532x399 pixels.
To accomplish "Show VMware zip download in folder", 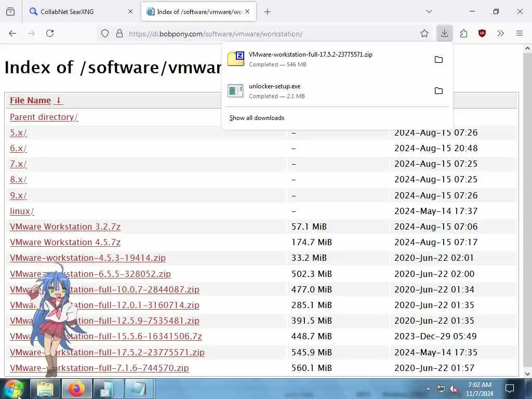I will click(x=438, y=59).
